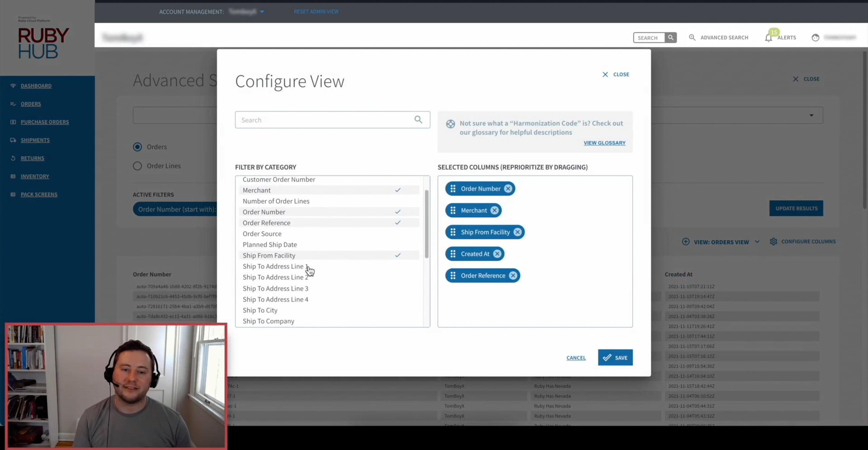The height and width of the screenshot is (450, 868).
Task: Open the user profile avatar icon
Action: (815, 38)
